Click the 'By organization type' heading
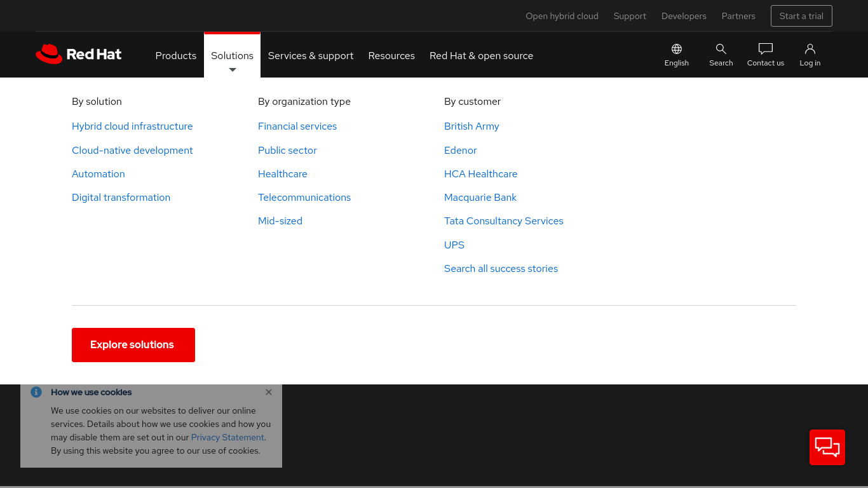 [x=304, y=102]
